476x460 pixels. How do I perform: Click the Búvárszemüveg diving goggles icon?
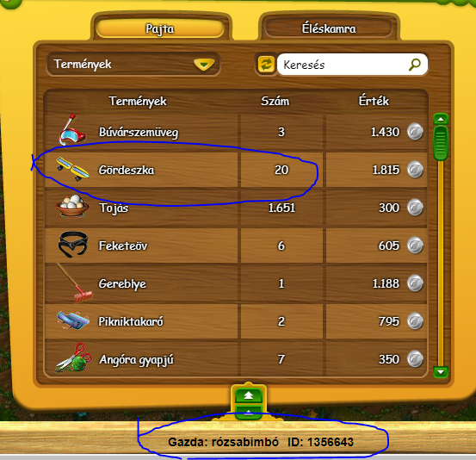[72, 130]
